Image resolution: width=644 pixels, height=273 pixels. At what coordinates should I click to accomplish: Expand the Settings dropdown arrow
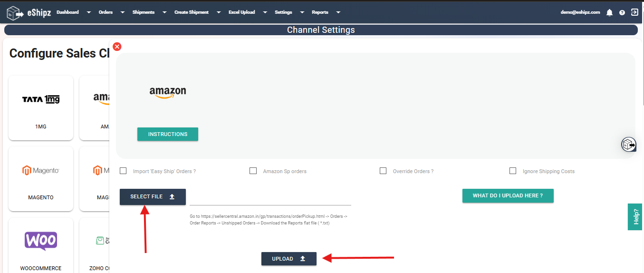click(x=302, y=12)
